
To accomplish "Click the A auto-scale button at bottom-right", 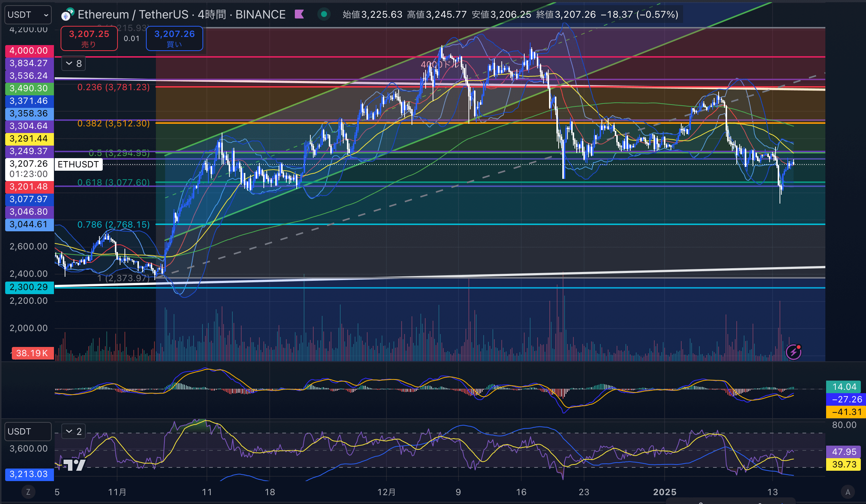I will (x=848, y=492).
